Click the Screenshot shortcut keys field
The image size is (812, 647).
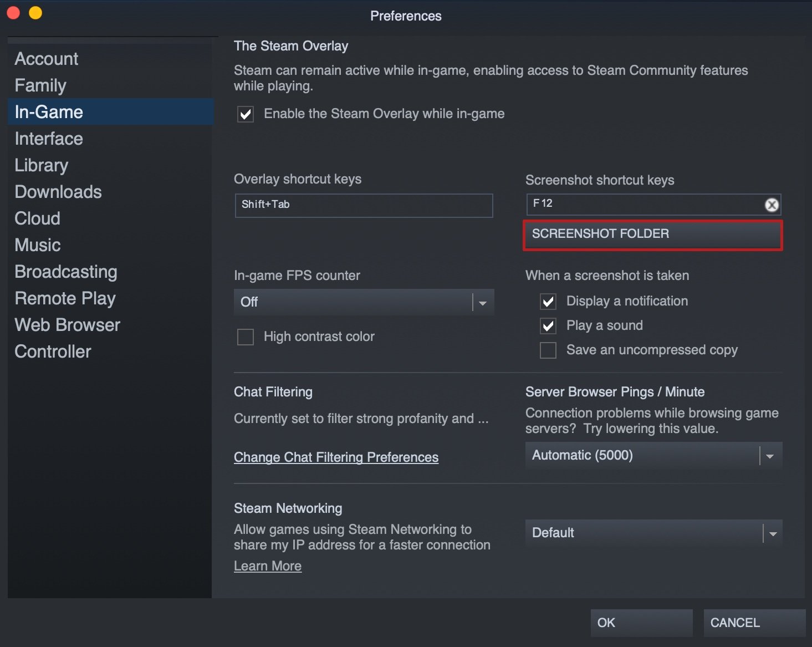click(x=637, y=205)
